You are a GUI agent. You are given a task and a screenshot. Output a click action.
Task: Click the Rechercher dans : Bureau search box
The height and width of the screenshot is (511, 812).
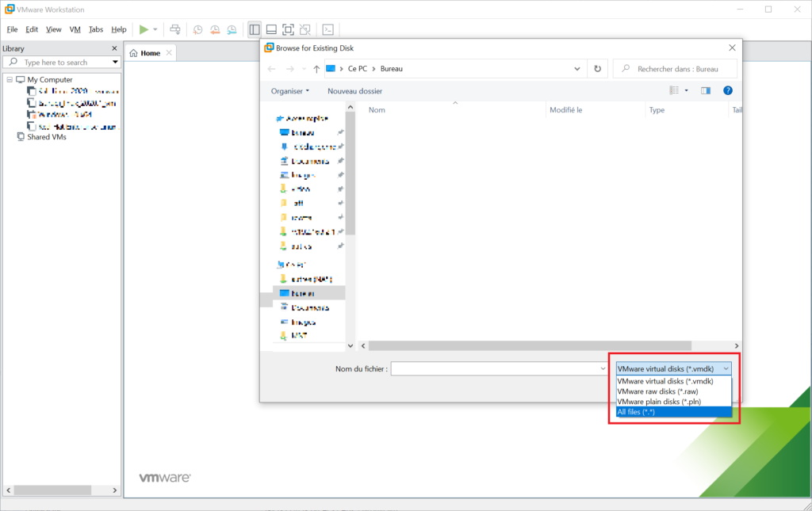[676, 69]
